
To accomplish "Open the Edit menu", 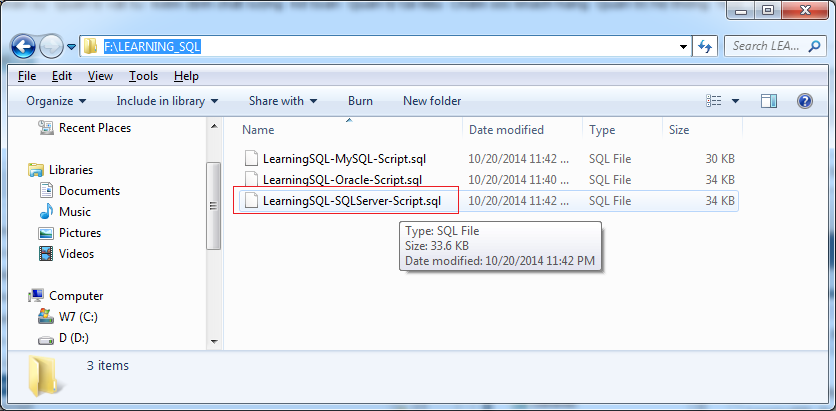I will tap(62, 76).
